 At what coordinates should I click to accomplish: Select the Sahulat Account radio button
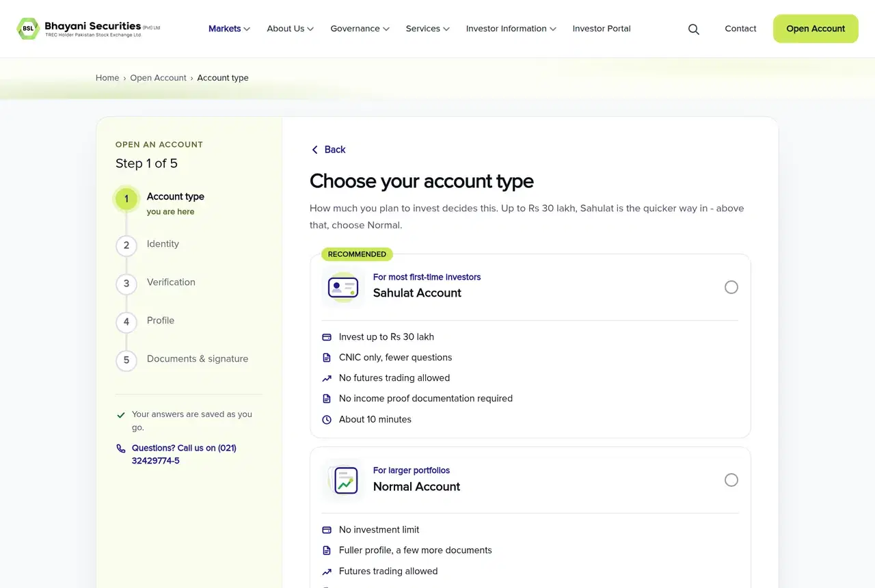731,287
